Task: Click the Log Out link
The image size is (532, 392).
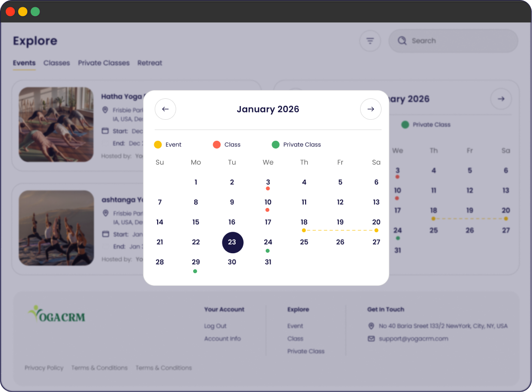Action: click(215, 326)
